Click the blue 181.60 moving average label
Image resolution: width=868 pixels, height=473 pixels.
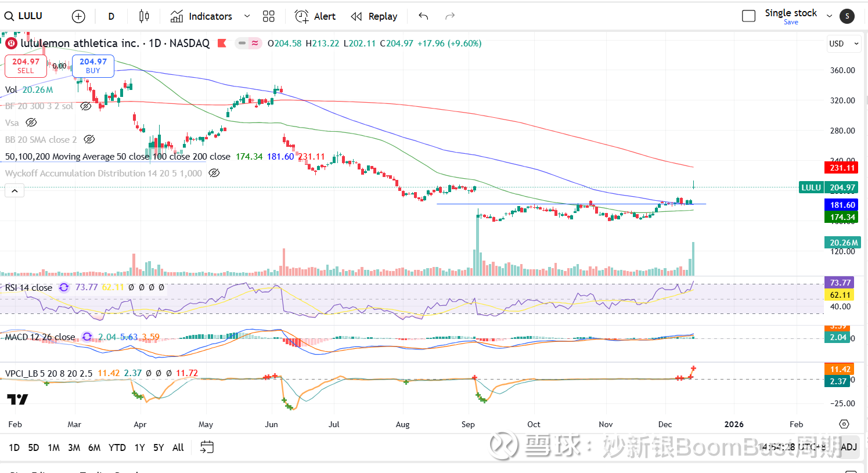click(x=842, y=205)
